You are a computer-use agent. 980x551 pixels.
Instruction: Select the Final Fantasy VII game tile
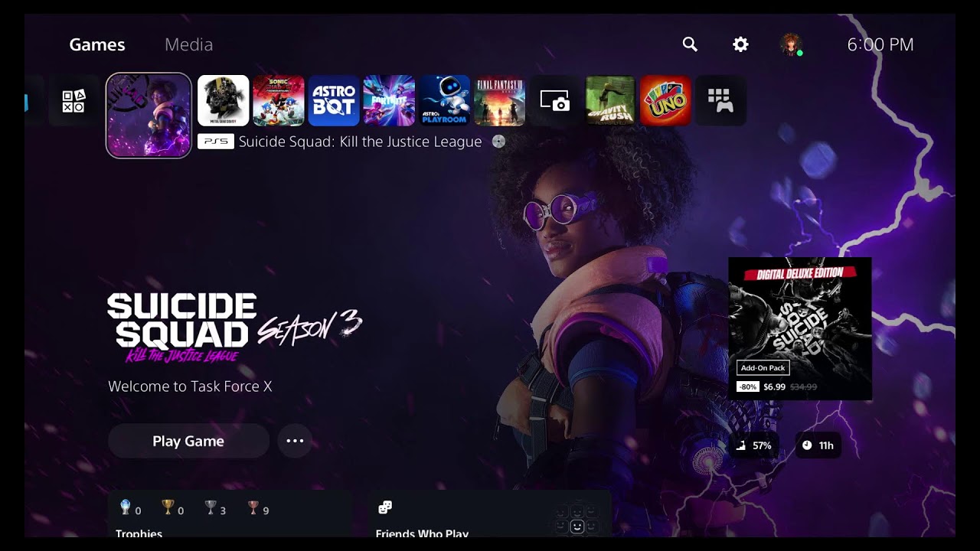[499, 100]
